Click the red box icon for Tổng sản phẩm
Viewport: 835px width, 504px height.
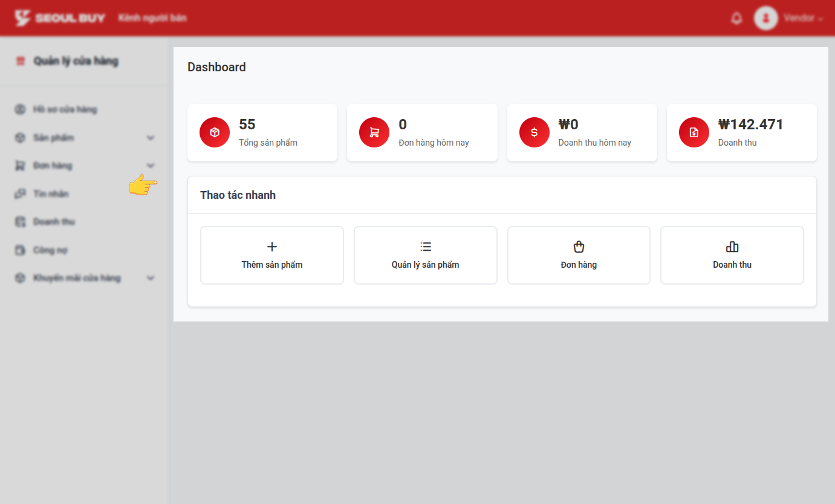[215, 132]
